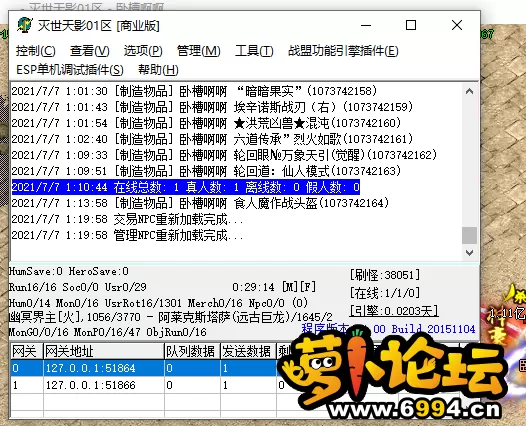Viewport: 526px width, 426px height.
Task: Select log line 轮回眼№万象天引(觉醒)
Action: point(224,155)
